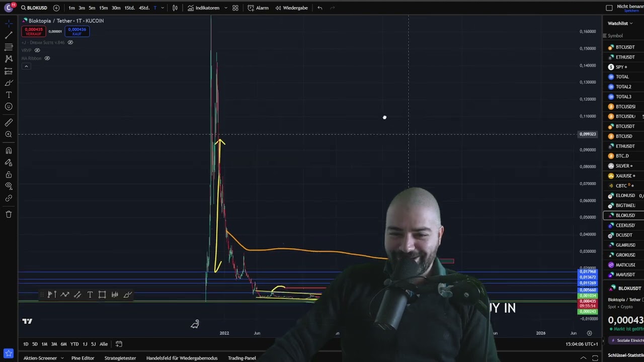Select BTC.D in the watchlist
Screen dimensions: 644x362
[623, 156]
